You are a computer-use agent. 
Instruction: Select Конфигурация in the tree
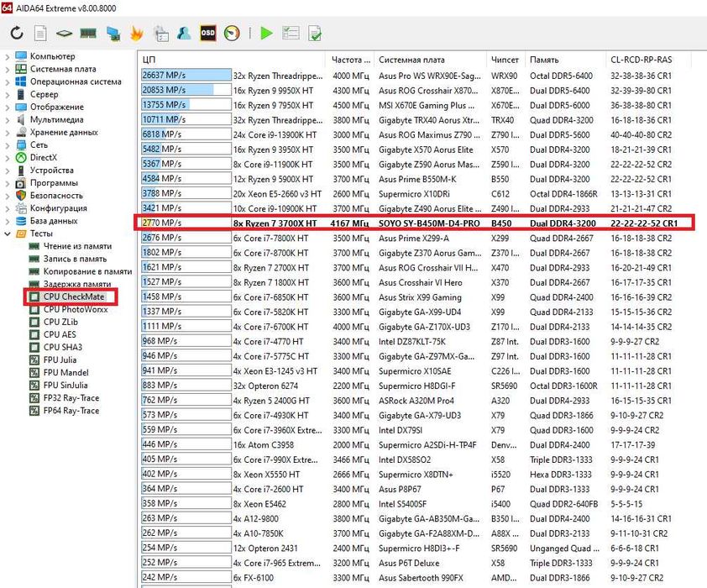(x=59, y=207)
